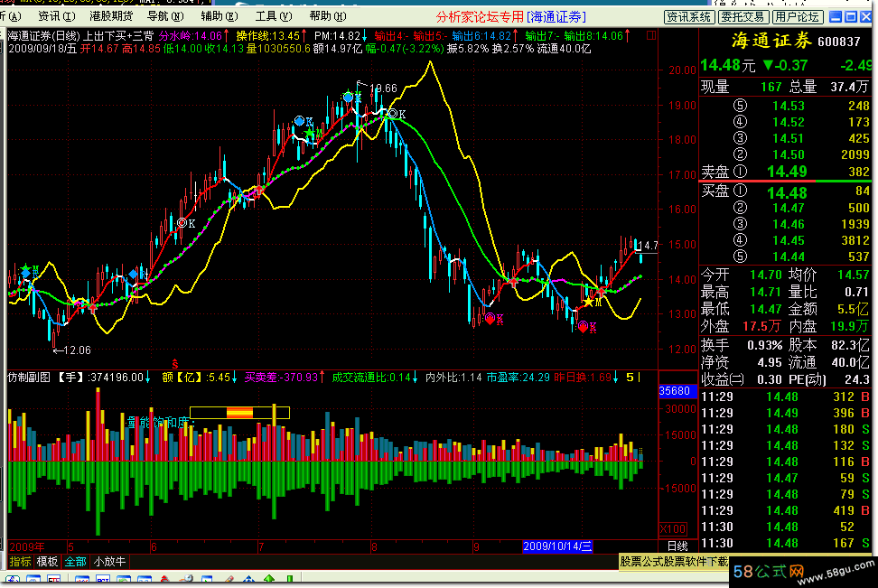Click the white circle K marker near 15.50
The width and height of the screenshot is (878, 588).
coord(182,223)
